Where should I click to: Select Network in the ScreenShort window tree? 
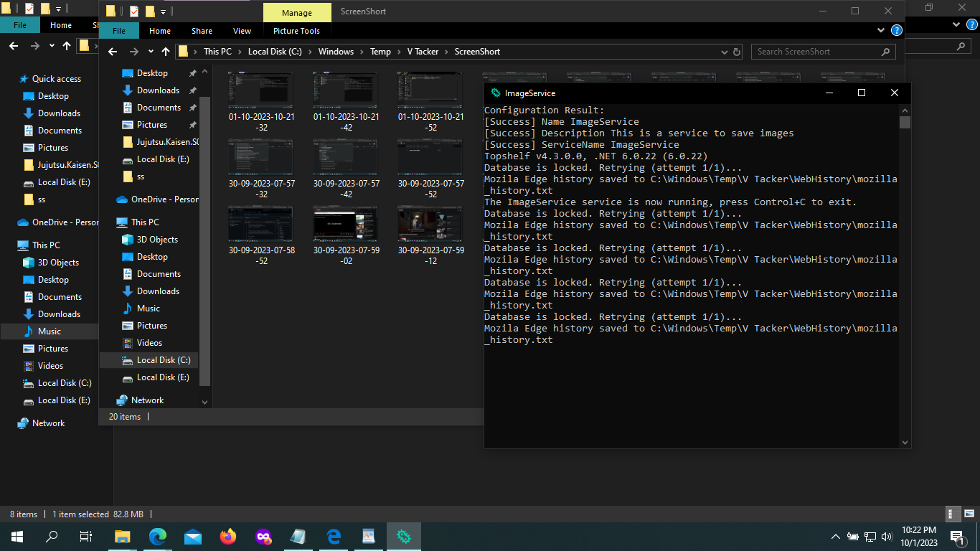[147, 400]
